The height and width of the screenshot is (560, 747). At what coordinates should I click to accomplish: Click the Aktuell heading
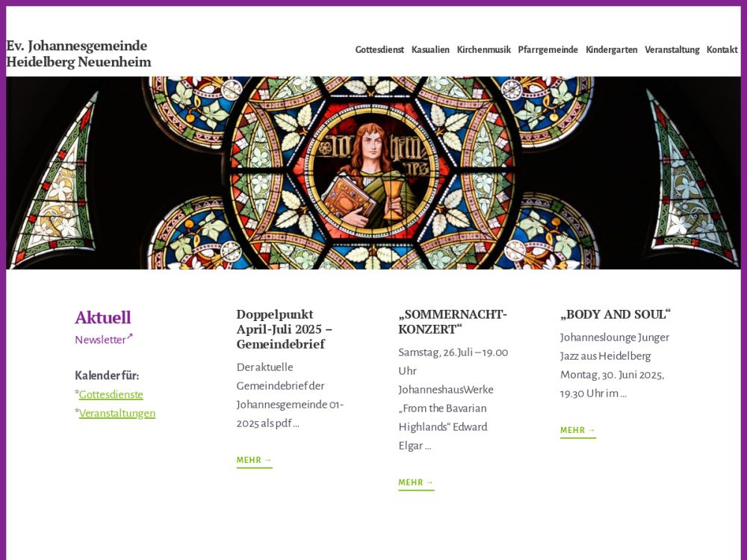point(102,317)
